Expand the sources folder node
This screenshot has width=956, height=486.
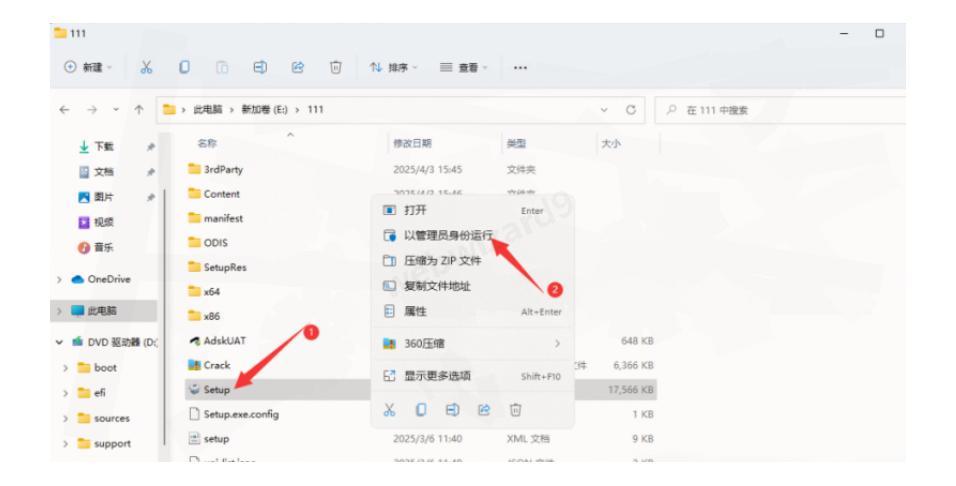(x=65, y=419)
